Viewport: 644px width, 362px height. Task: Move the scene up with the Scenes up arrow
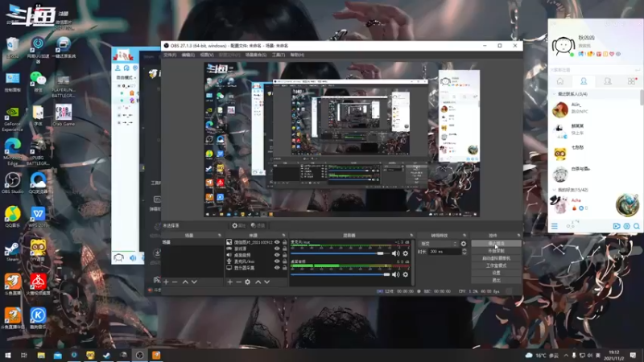pyautogui.click(x=185, y=282)
